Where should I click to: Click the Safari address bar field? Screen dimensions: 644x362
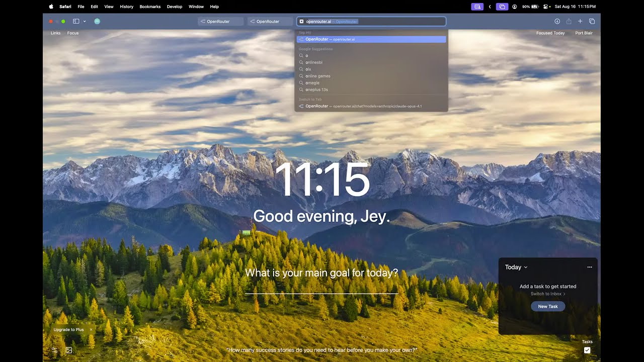371,22
